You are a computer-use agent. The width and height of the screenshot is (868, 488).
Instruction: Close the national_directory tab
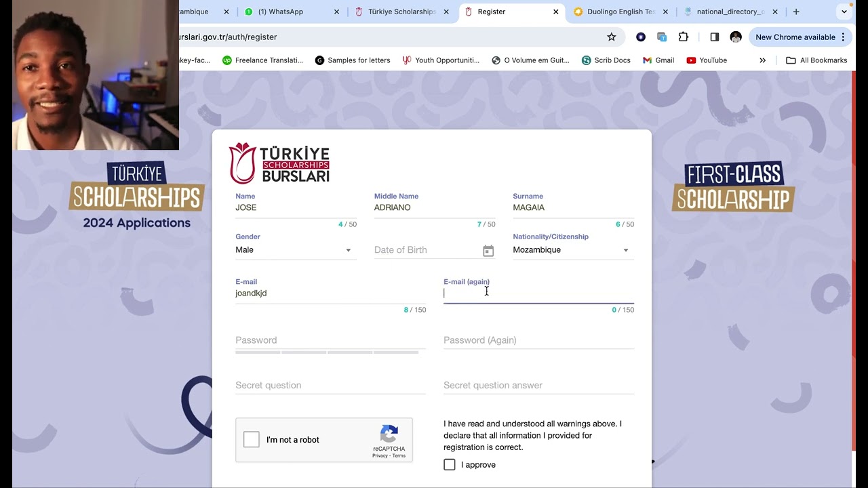click(x=775, y=12)
